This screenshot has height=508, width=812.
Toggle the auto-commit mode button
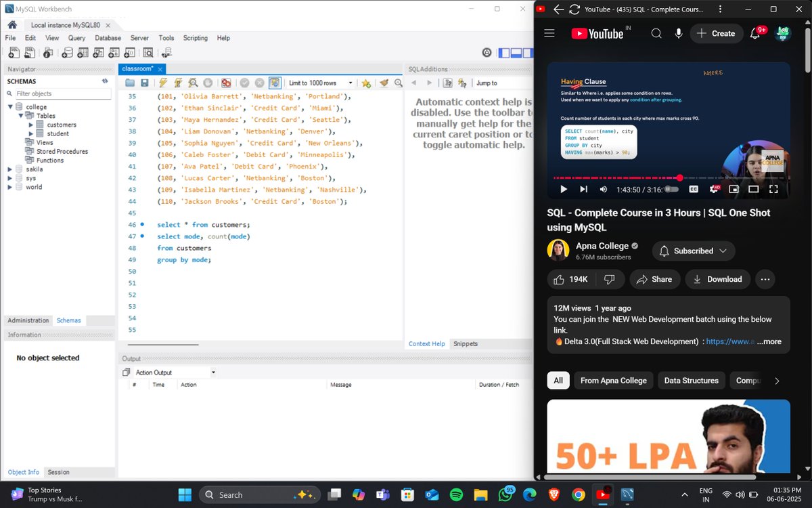275,83
